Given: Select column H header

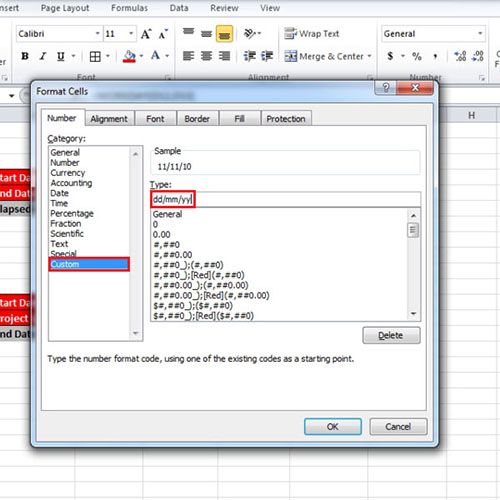Looking at the screenshot, I should 471,115.
